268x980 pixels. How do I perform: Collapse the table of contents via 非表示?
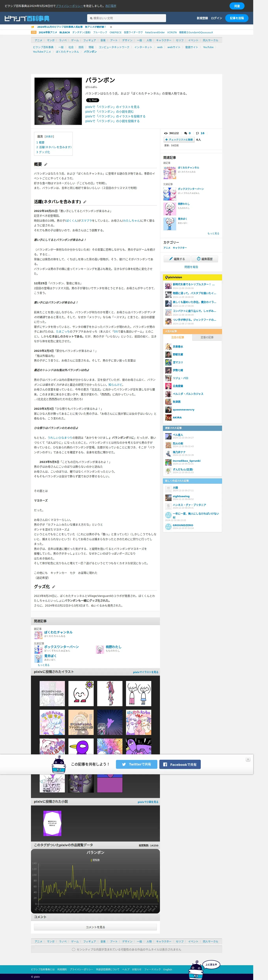click(x=49, y=137)
